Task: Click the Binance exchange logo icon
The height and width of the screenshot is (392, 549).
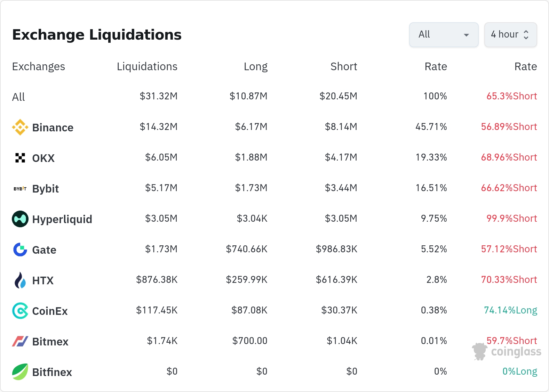Action: click(x=20, y=127)
